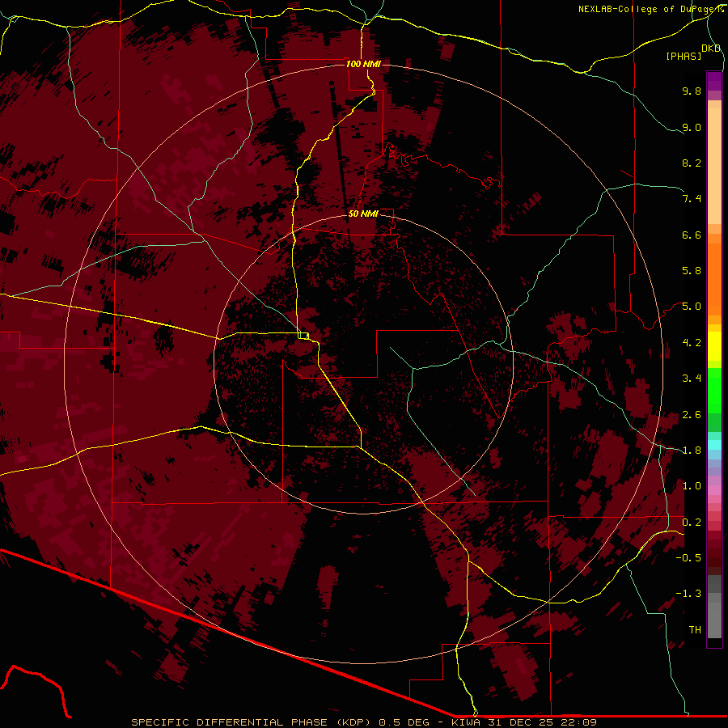Click the 9.8 value on color scale

click(692, 91)
